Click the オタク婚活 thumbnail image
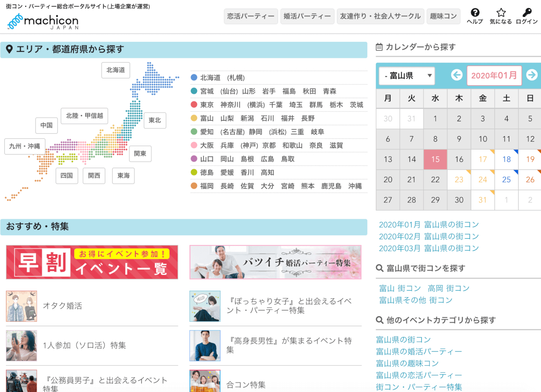Image resolution: width=541 pixels, height=392 pixels. [x=22, y=306]
